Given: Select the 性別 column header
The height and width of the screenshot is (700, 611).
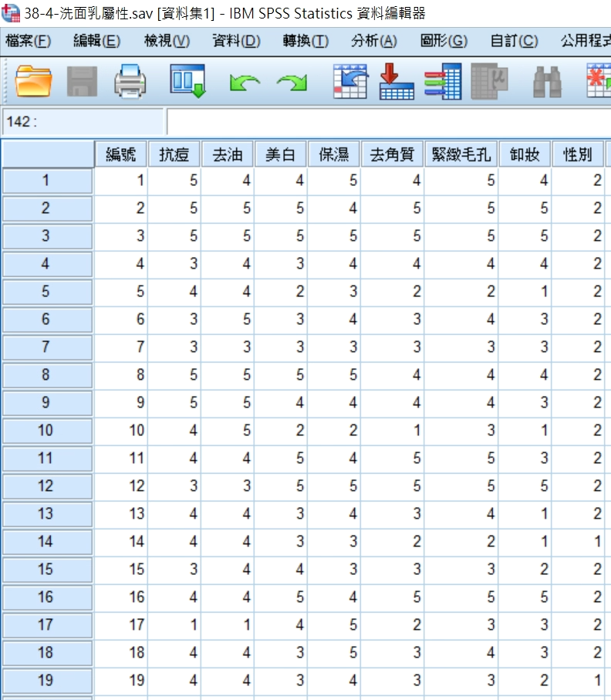Looking at the screenshot, I should 578,154.
